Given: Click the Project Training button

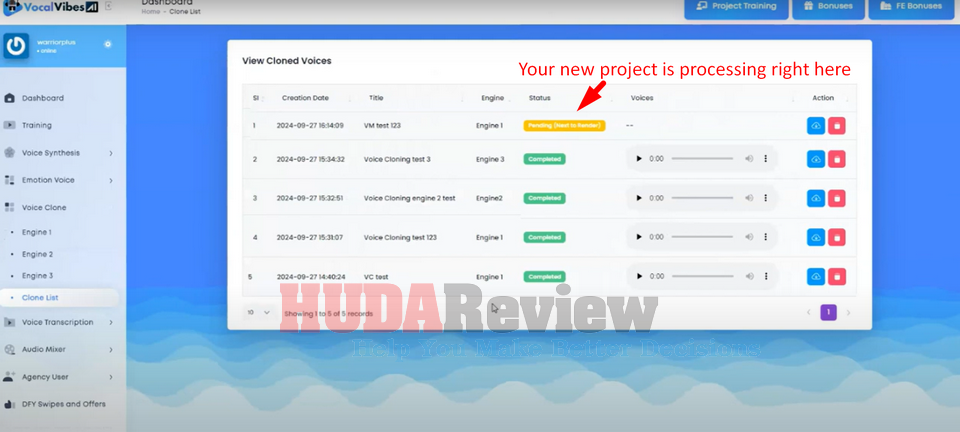Looking at the screenshot, I should [735, 7].
